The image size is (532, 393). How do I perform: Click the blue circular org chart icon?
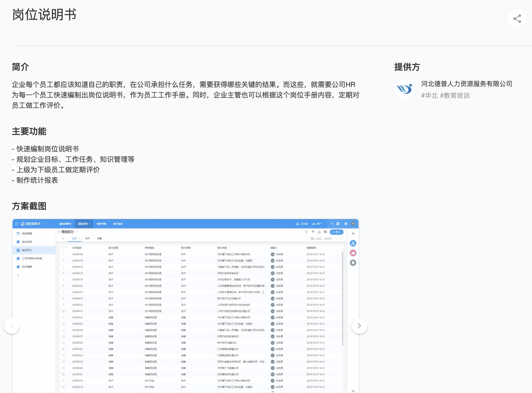(353, 243)
